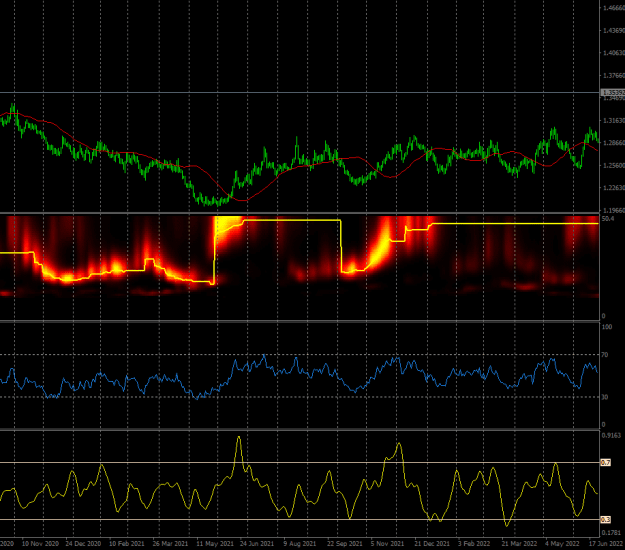Select the horizontal gray price line
Viewport: 625px width, 550px height.
click(300, 93)
